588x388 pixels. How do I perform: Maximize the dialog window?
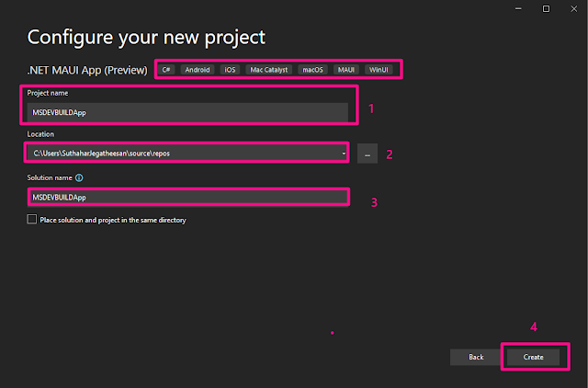(x=545, y=8)
